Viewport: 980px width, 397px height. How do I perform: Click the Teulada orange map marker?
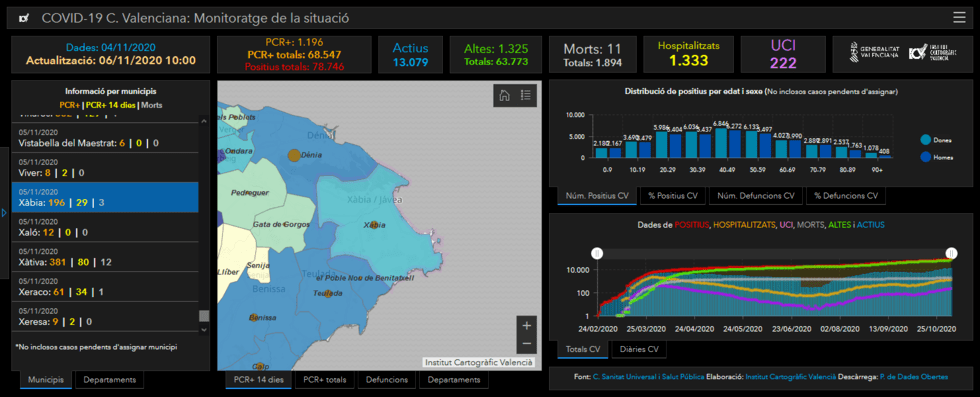(x=328, y=293)
